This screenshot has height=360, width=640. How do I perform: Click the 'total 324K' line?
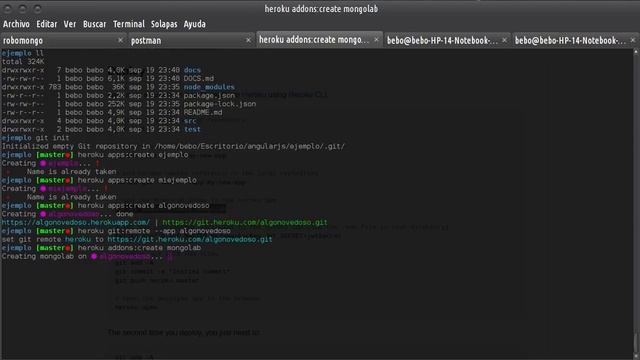coord(23,62)
